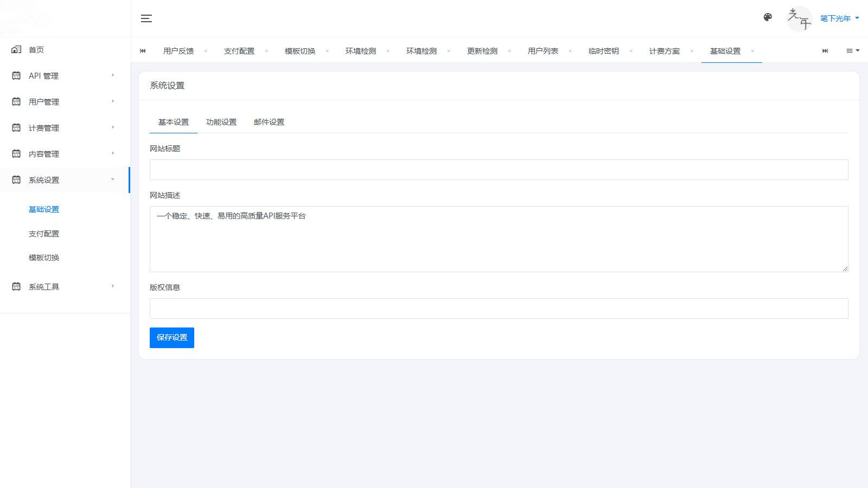Switch to the 功能设置 tab
Screen dimensions: 868x488
click(221, 122)
